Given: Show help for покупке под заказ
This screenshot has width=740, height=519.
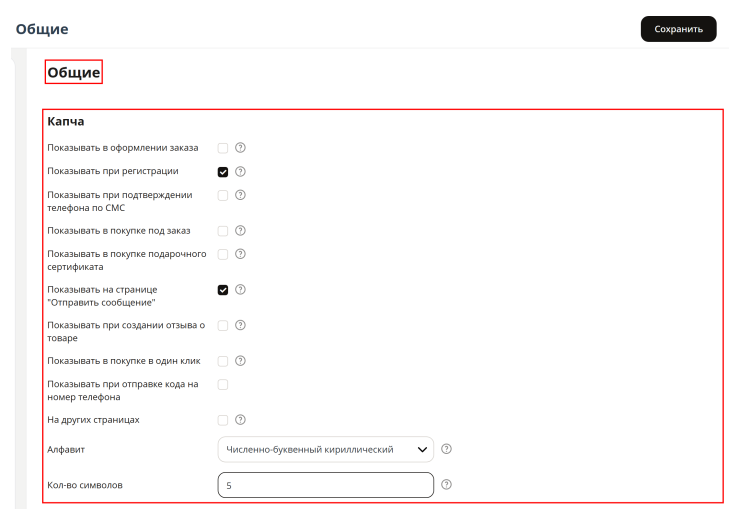Looking at the screenshot, I should coord(240,230).
